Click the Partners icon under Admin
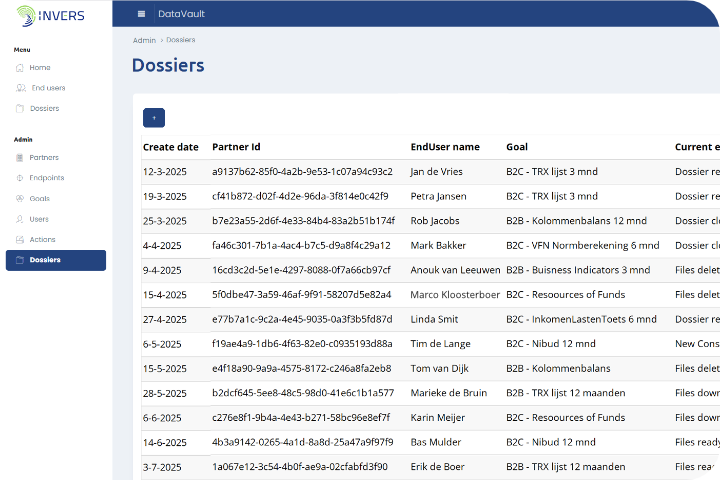This screenshot has width=720, height=480. pos(20,158)
